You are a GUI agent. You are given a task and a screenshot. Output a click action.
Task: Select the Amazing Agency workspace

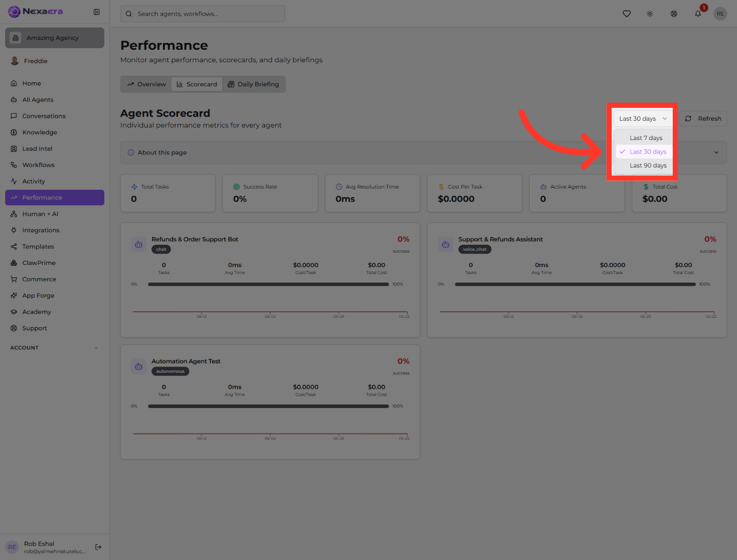click(54, 38)
